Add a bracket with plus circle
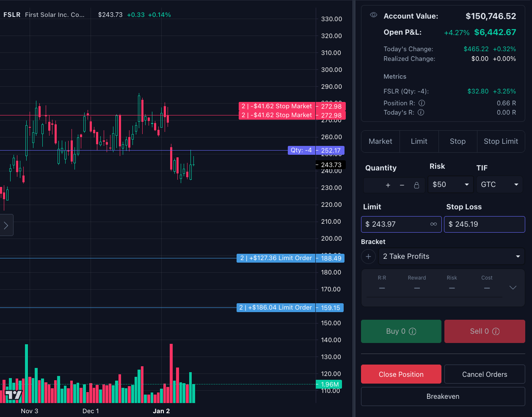Image resolution: width=532 pixels, height=417 pixels. tap(368, 256)
